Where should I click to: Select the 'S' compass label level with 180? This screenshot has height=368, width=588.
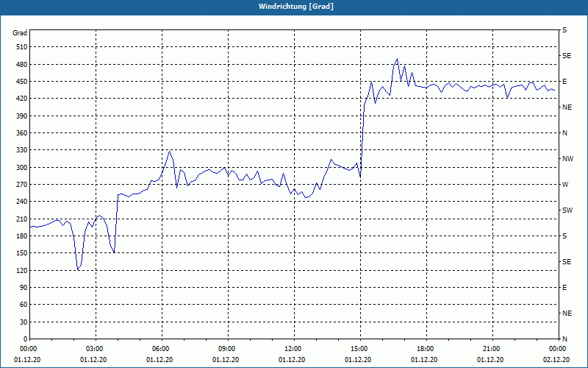tap(564, 236)
